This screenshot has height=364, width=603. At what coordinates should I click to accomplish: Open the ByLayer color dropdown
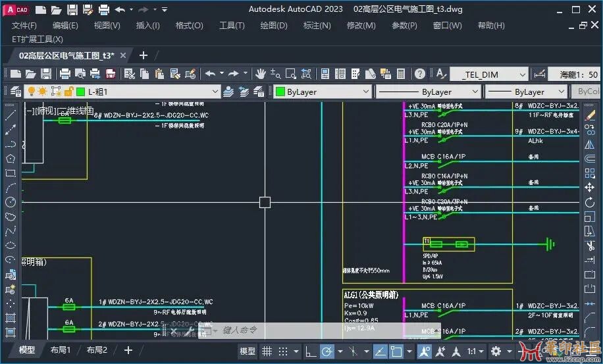[x=365, y=92]
